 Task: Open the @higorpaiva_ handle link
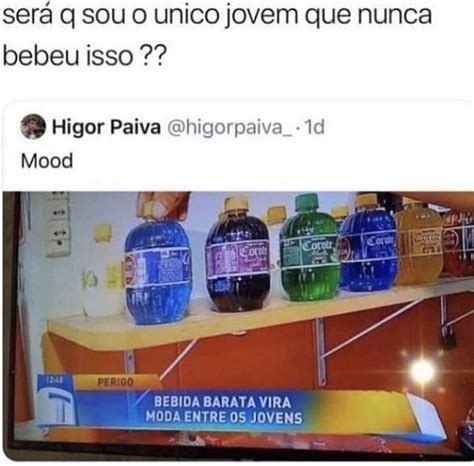pos(229,128)
